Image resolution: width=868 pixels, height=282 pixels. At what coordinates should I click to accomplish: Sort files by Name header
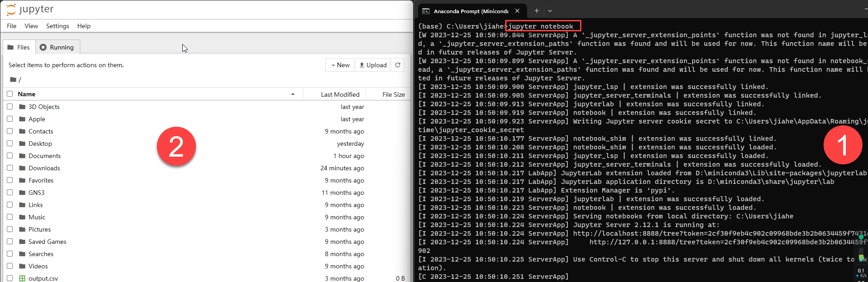click(26, 94)
